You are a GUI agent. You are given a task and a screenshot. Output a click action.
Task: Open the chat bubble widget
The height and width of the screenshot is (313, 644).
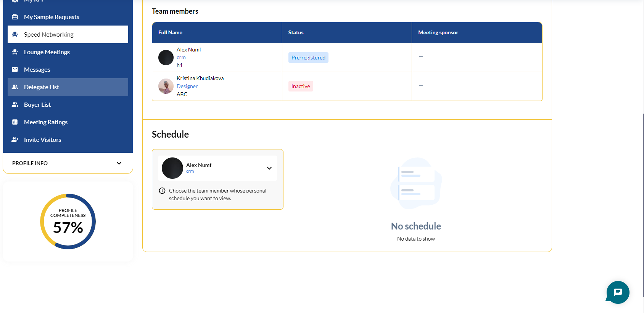click(x=618, y=292)
